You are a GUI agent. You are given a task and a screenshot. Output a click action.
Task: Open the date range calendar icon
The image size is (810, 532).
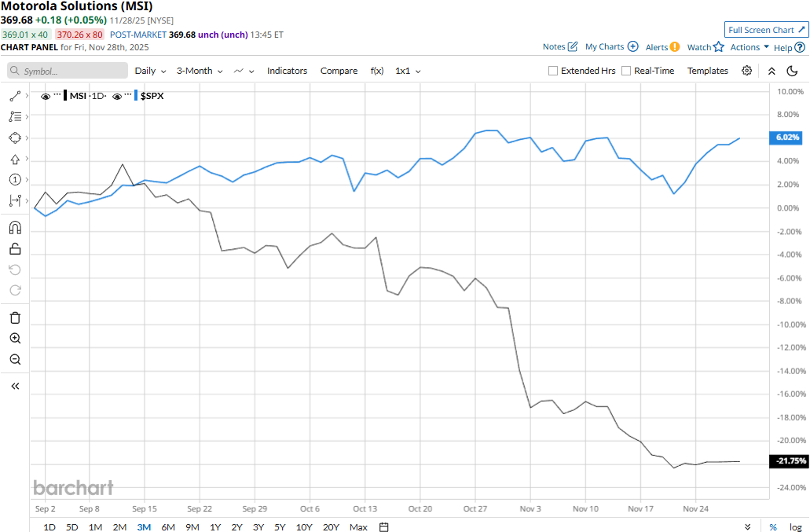click(384, 526)
